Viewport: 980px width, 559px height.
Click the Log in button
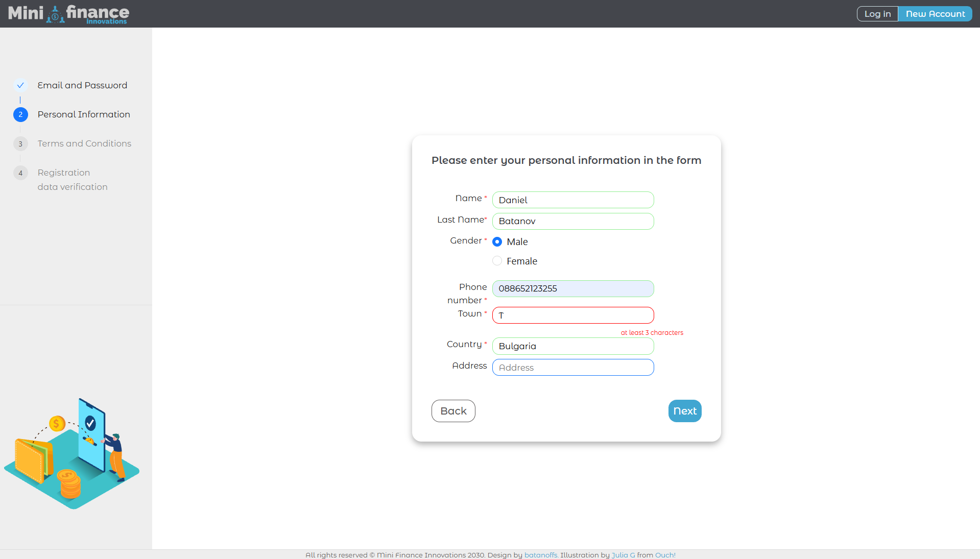(x=877, y=14)
